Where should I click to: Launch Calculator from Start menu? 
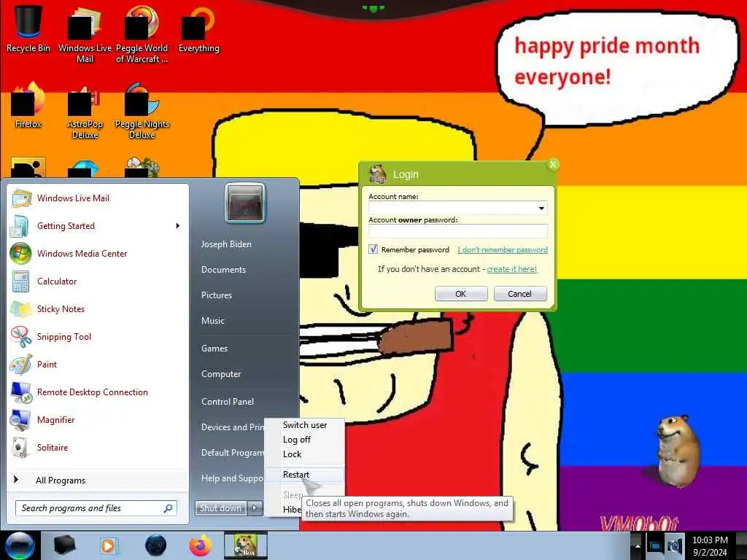(98, 281)
